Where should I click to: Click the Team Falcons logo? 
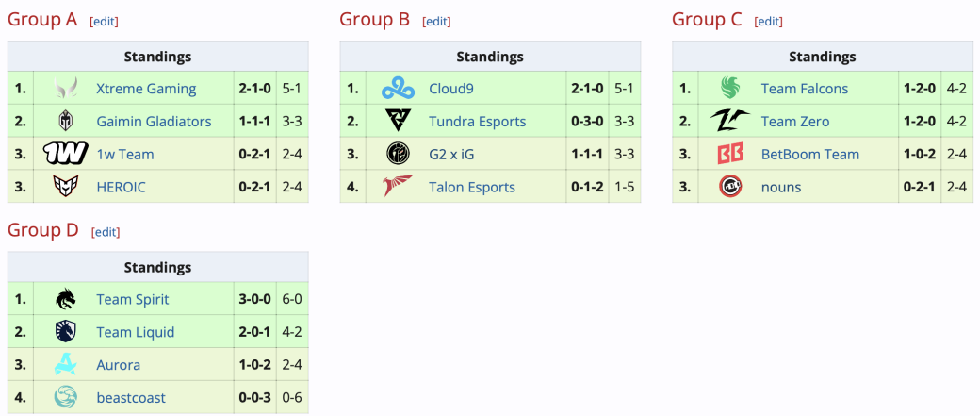(x=730, y=89)
